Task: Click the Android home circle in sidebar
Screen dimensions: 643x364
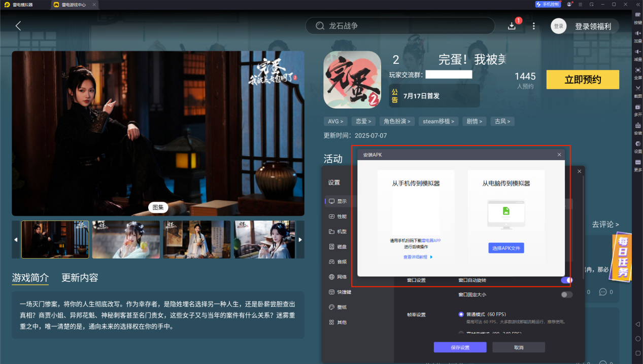Action: coord(638,339)
